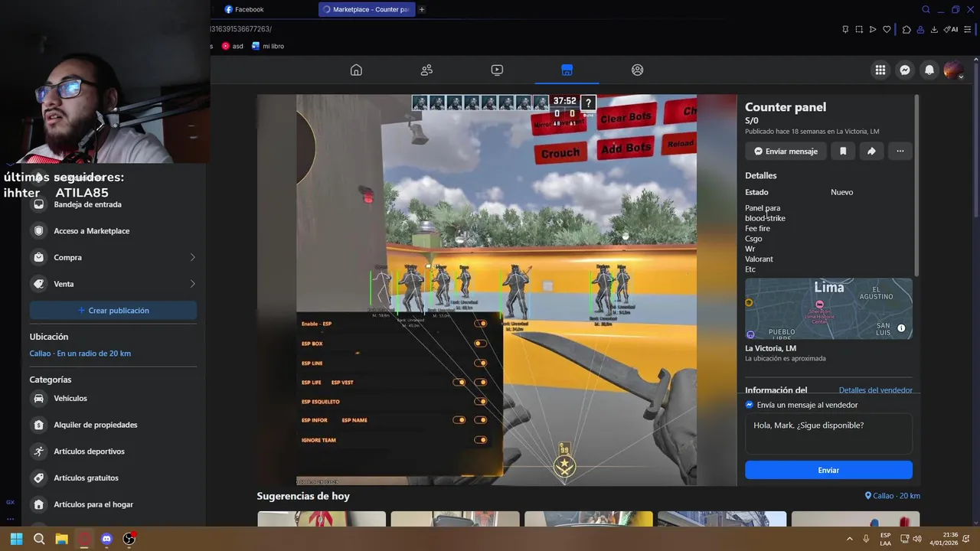Open the browser downloads icon
The image size is (980, 551).
(x=934, y=29)
